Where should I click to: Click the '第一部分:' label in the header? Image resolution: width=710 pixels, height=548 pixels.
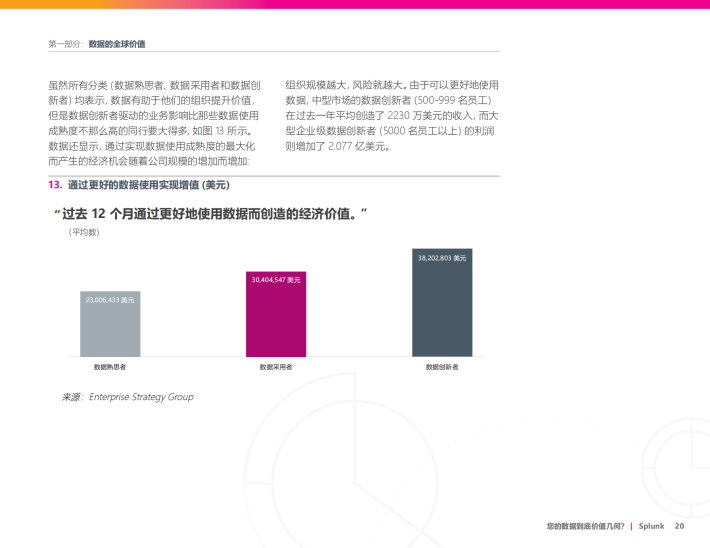click(x=66, y=44)
